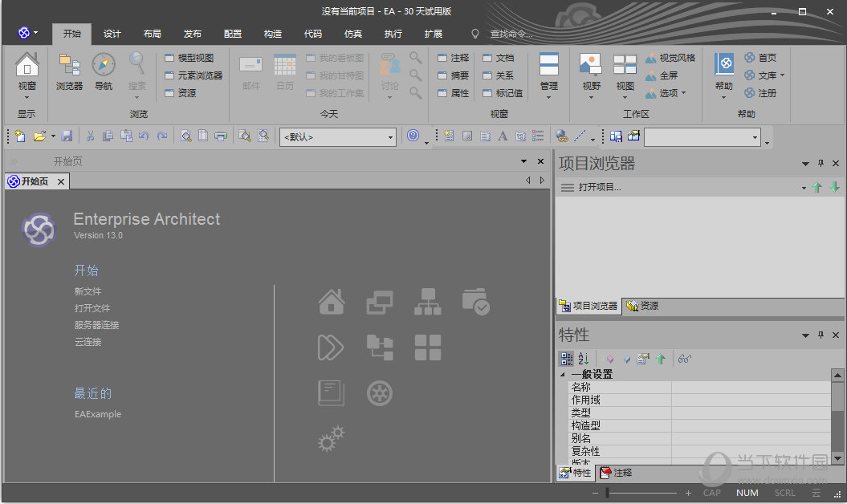Click the gears settings icon on start page
847x504 pixels.
pos(331,439)
